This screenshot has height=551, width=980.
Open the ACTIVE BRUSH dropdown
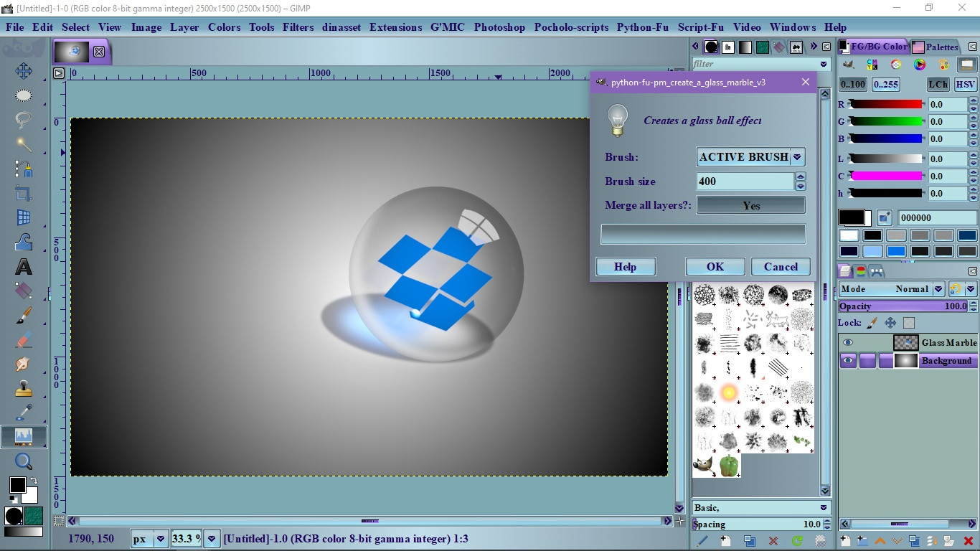pos(750,157)
